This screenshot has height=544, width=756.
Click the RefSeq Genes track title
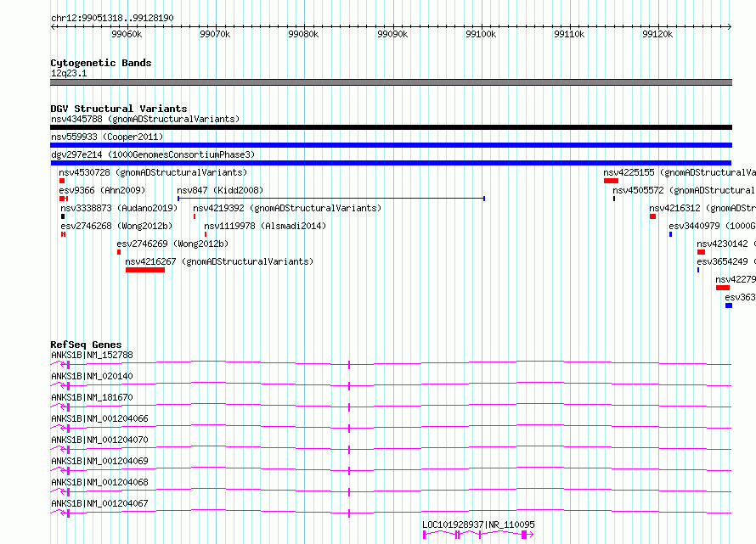86,345
